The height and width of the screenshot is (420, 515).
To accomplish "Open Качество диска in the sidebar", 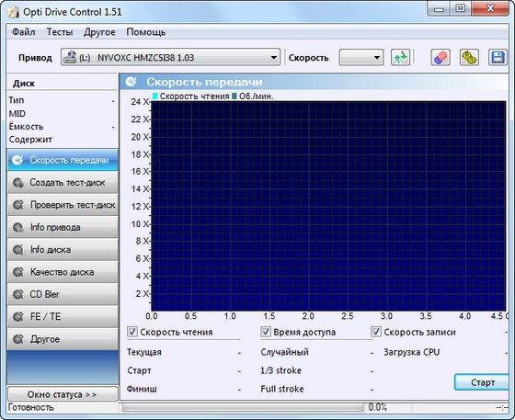I will point(63,272).
